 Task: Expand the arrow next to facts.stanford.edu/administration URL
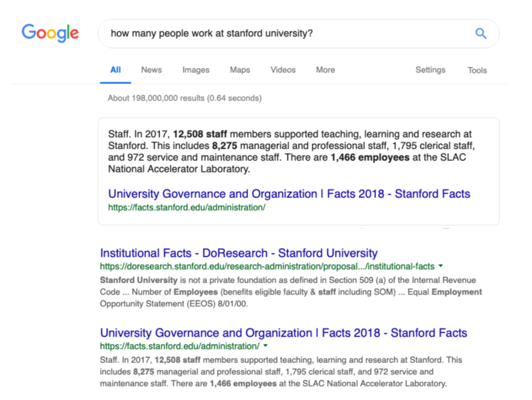pyautogui.click(x=266, y=346)
